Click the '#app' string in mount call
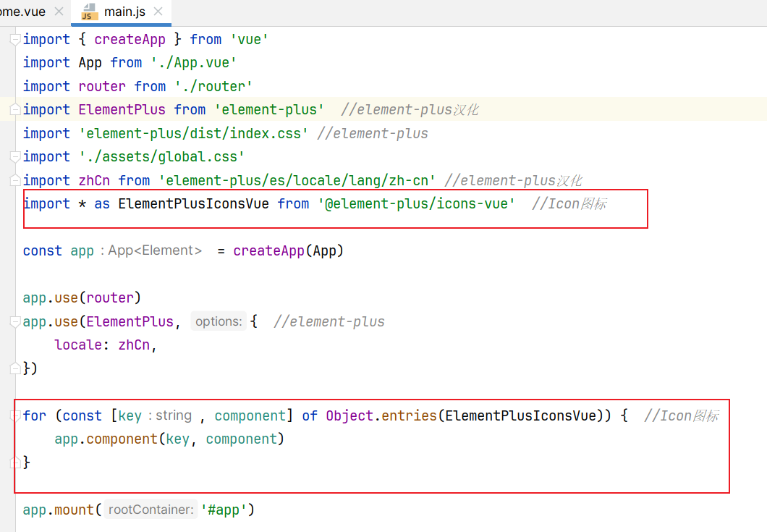This screenshot has height=532, width=767. [x=224, y=510]
